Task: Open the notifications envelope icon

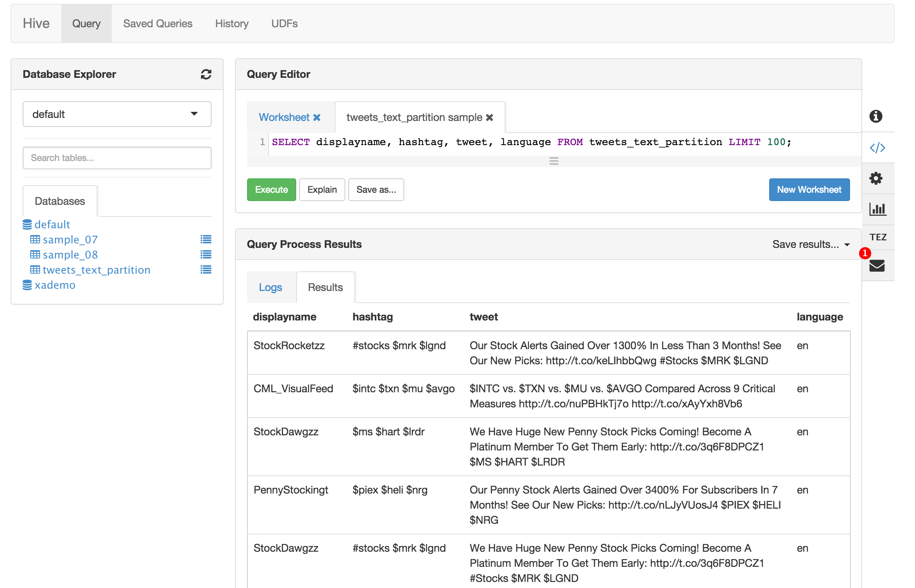Action: (x=876, y=265)
